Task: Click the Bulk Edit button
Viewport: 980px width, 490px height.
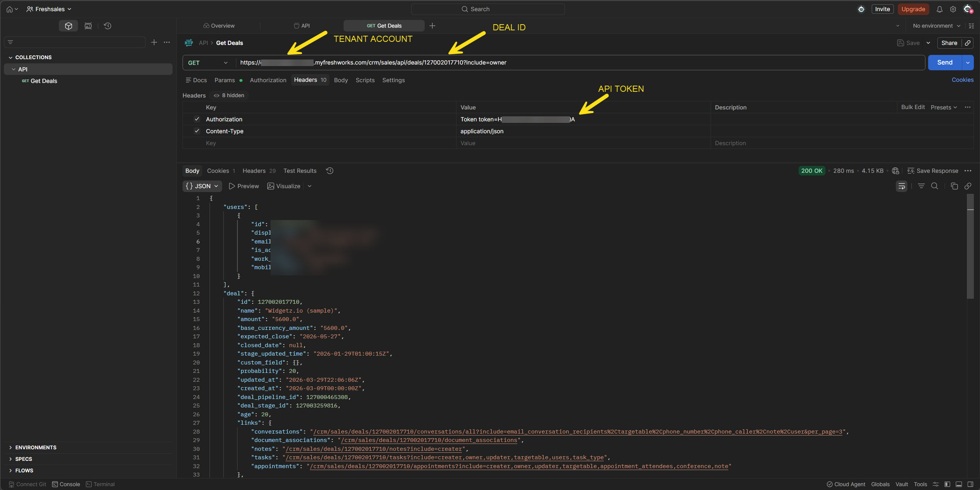Action: (x=913, y=107)
